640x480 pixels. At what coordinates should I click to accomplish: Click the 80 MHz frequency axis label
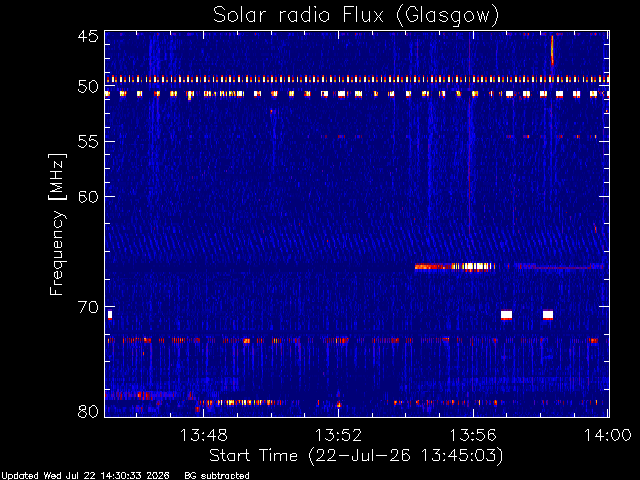(x=88, y=411)
